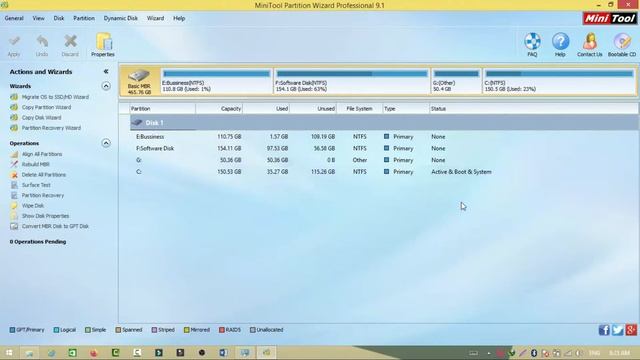The height and width of the screenshot is (360, 640).
Task: Click the Active & Boot & System status
Action: 461,172
